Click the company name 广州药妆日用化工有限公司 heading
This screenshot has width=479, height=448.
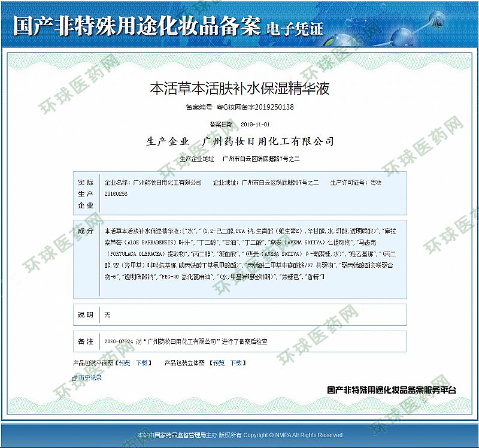(268, 142)
